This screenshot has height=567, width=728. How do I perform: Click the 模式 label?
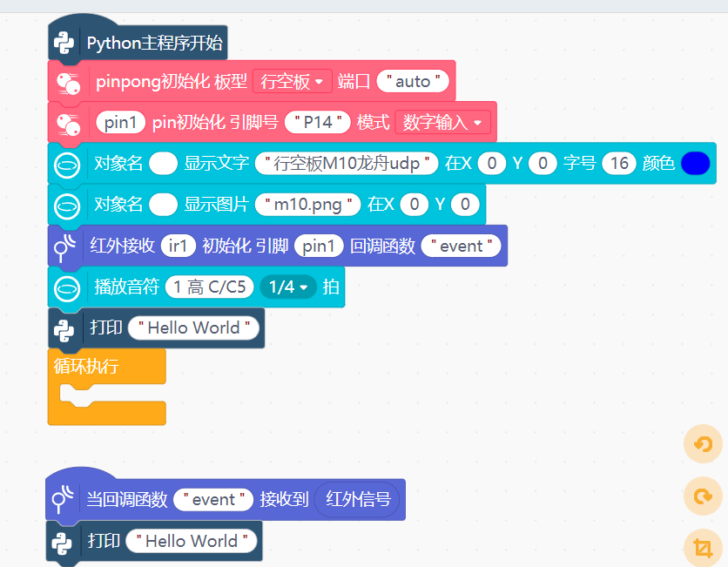373,122
